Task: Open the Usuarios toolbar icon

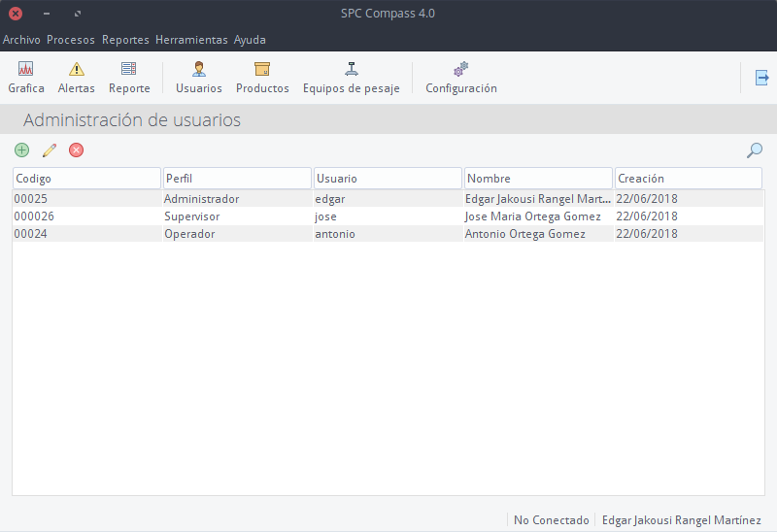Action: 199,78
